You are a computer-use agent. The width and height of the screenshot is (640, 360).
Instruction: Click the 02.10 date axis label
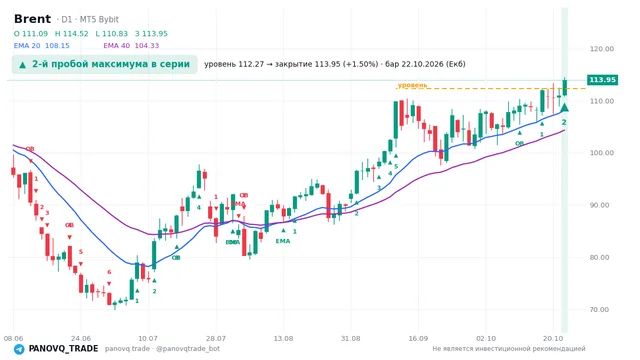tap(486, 339)
